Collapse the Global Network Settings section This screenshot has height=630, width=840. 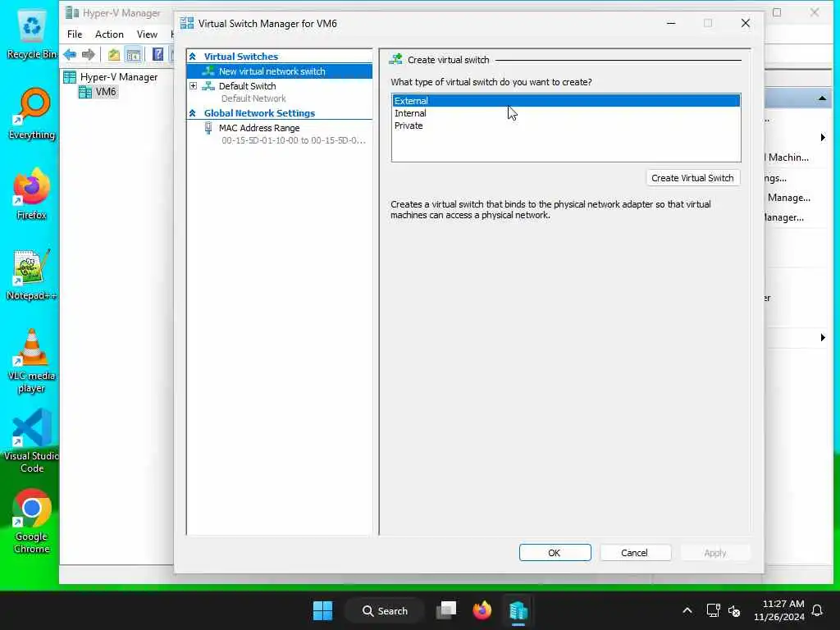click(x=192, y=113)
